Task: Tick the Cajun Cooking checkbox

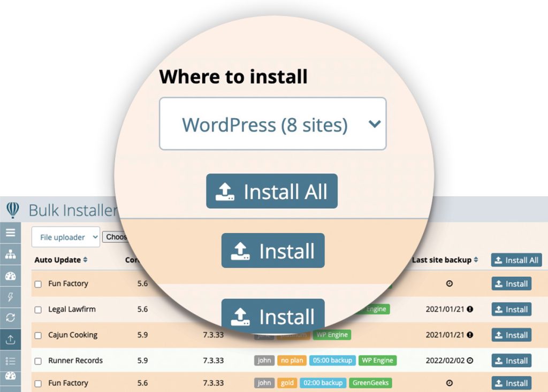Action: pyautogui.click(x=38, y=335)
